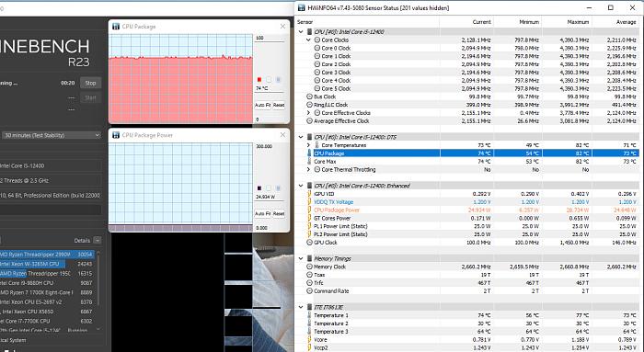Click the 300.000 maximum field in CPU Package Power graph
Image resolution: width=644 pixels, height=352 pixels.
point(270,146)
